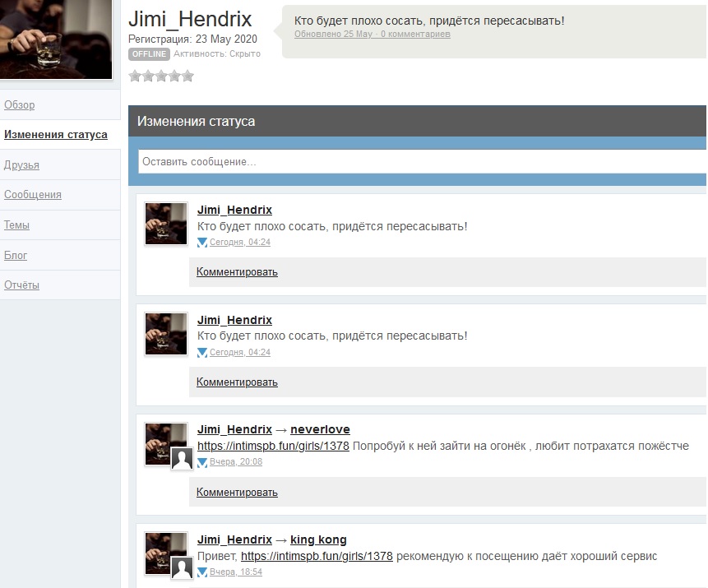Open the neverlove user profile link
708x588 pixels.
320,429
